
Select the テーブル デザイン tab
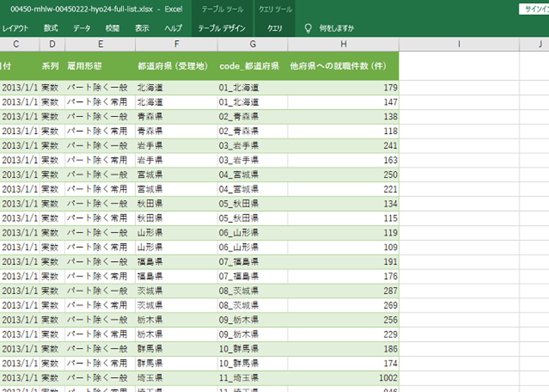click(222, 29)
